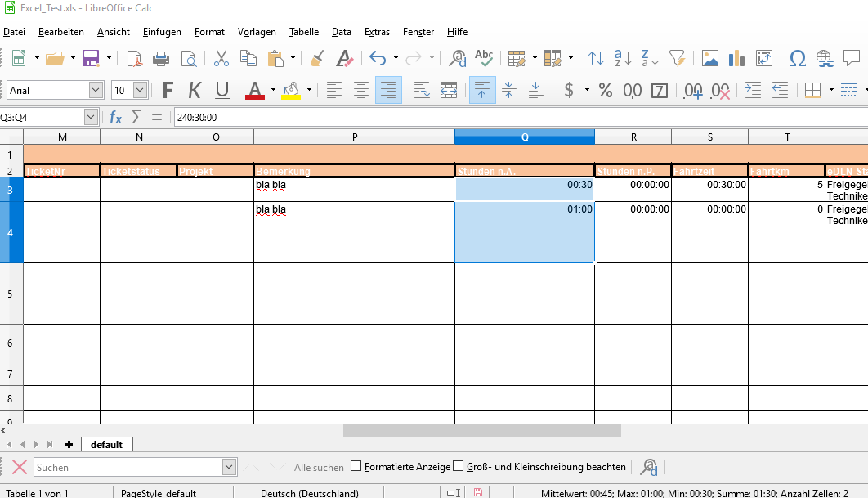
Task: Insert special character Omega icon
Action: pos(797,58)
